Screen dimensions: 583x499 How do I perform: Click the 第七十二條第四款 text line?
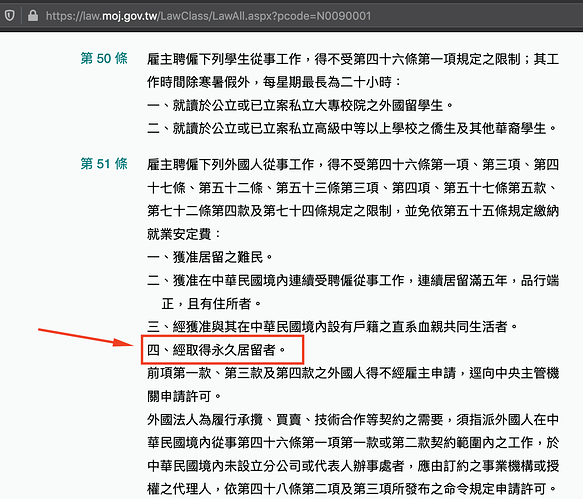pos(353,211)
